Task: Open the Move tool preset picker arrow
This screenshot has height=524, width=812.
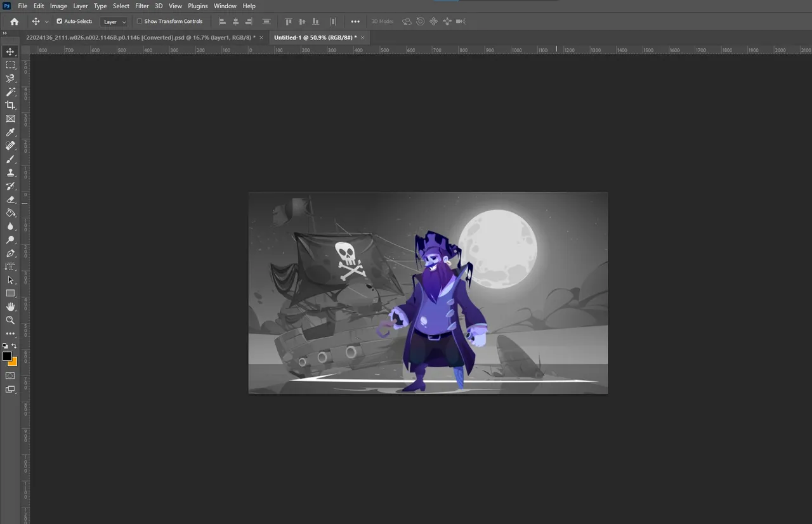Action: pyautogui.click(x=46, y=22)
